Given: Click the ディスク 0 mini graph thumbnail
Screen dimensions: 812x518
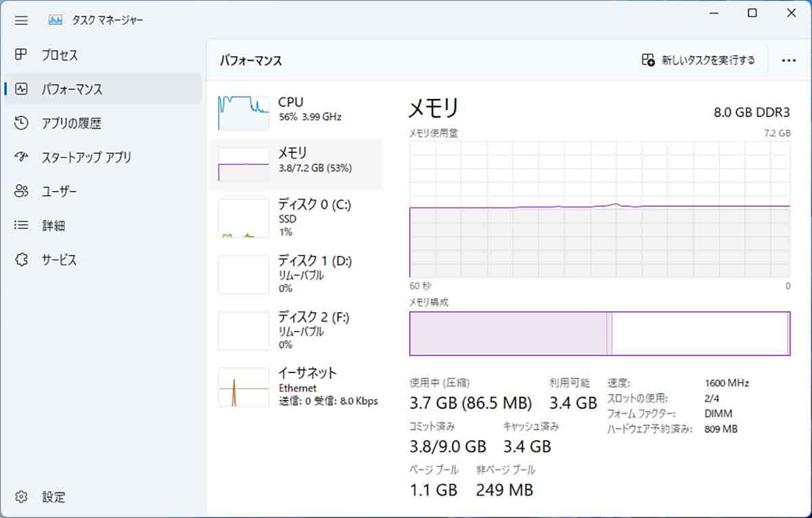Looking at the screenshot, I should 244,218.
